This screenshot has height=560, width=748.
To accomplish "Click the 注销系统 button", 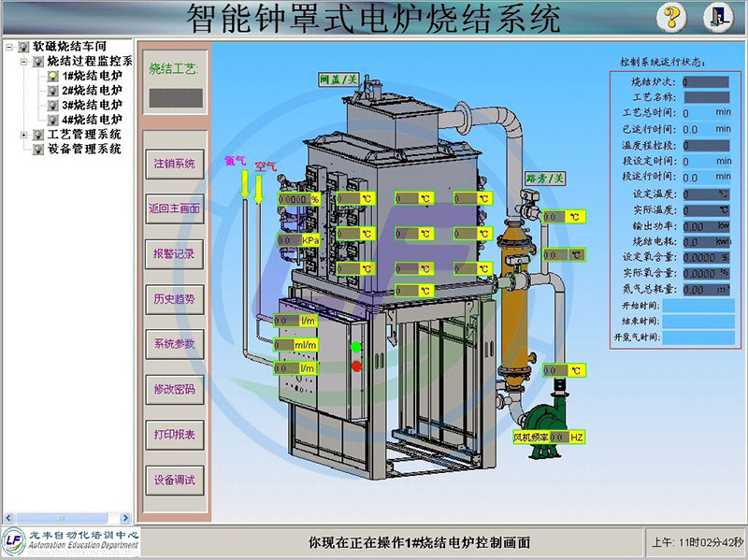I will click(x=174, y=164).
